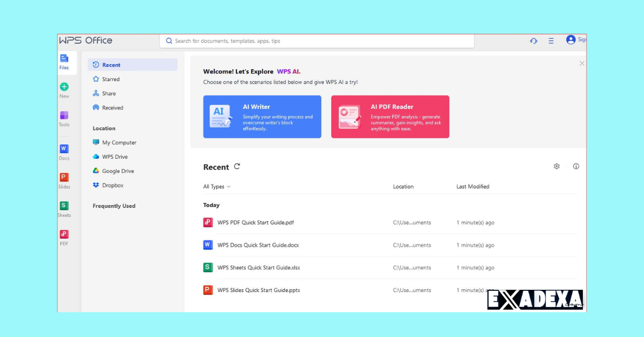
Task: Click the headset support icon
Action: coord(533,41)
